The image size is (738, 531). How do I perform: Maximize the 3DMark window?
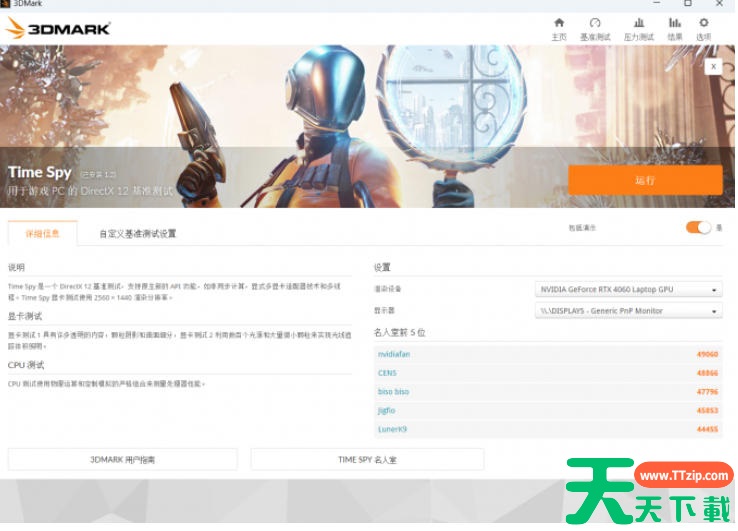click(x=687, y=4)
